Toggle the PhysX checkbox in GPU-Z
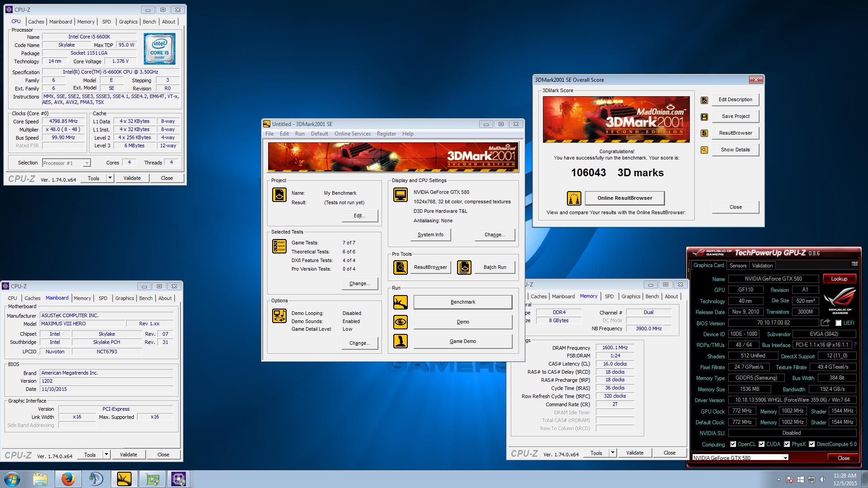The width and height of the screenshot is (868, 488). point(787,444)
